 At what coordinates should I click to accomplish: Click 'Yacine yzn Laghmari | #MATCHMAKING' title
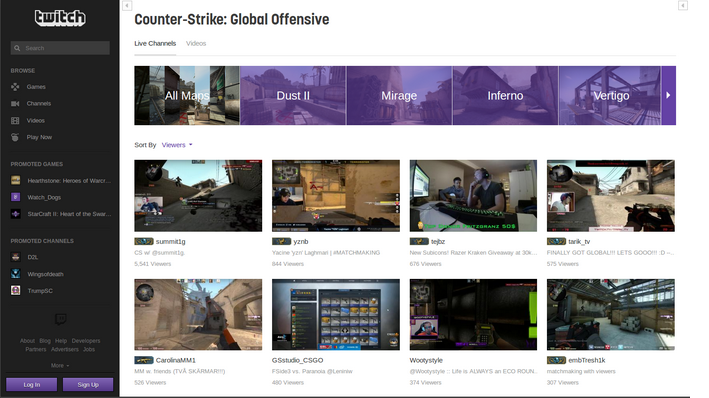point(326,253)
